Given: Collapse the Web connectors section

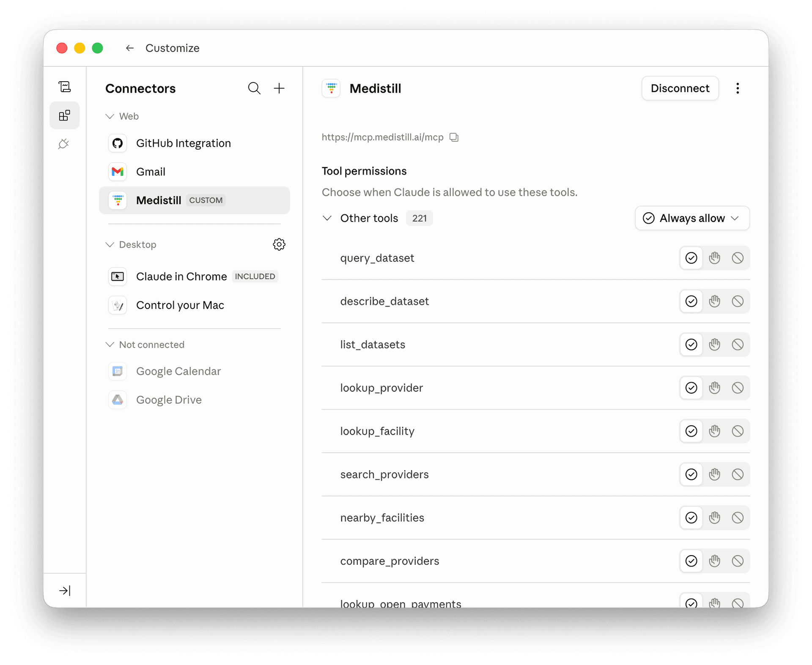Looking at the screenshot, I should click(110, 116).
